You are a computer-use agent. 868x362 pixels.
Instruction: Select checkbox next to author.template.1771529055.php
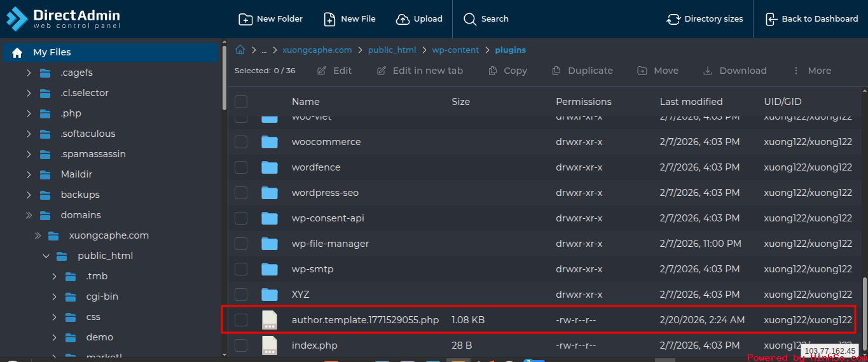[241, 320]
